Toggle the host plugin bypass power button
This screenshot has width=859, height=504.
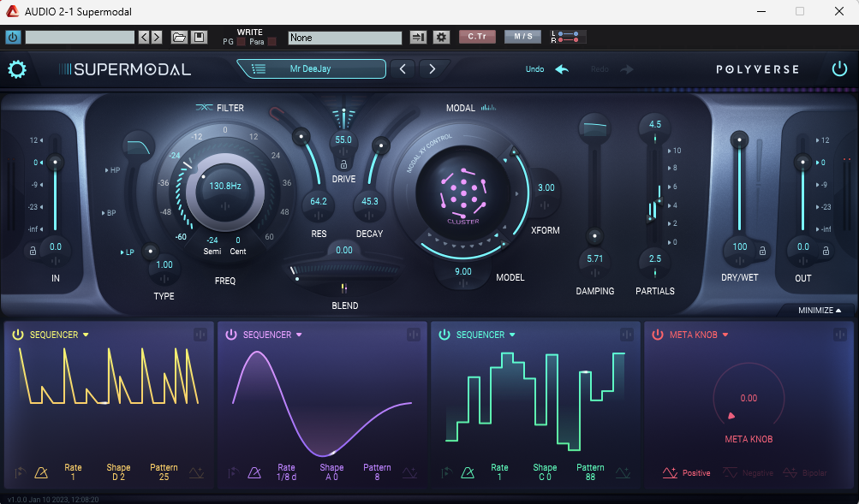[13, 37]
